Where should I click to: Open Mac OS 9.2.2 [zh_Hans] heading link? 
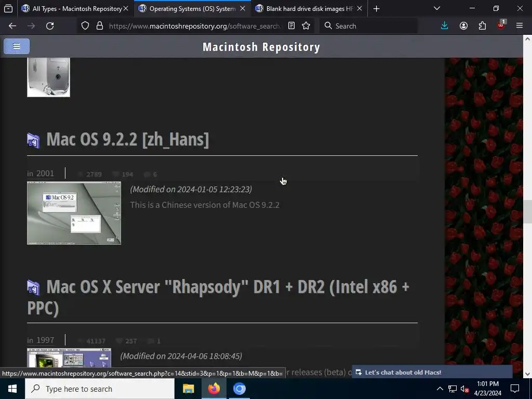(x=128, y=139)
